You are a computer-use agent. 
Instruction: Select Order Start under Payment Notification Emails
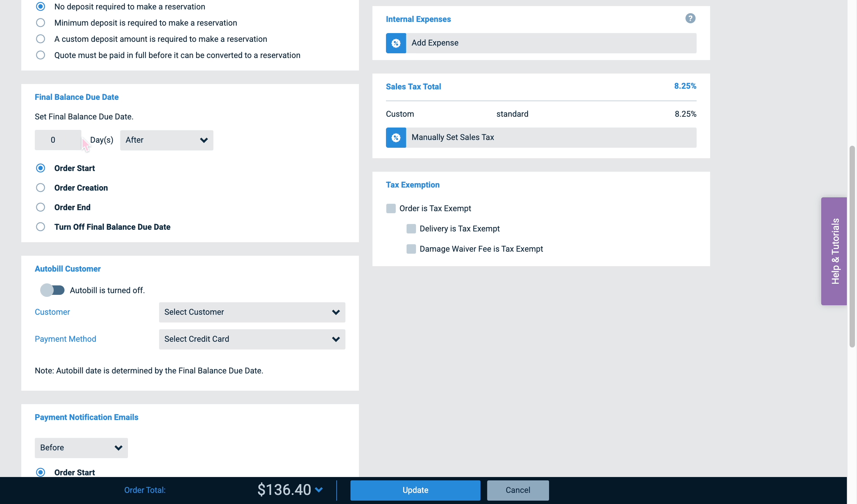[x=41, y=472]
